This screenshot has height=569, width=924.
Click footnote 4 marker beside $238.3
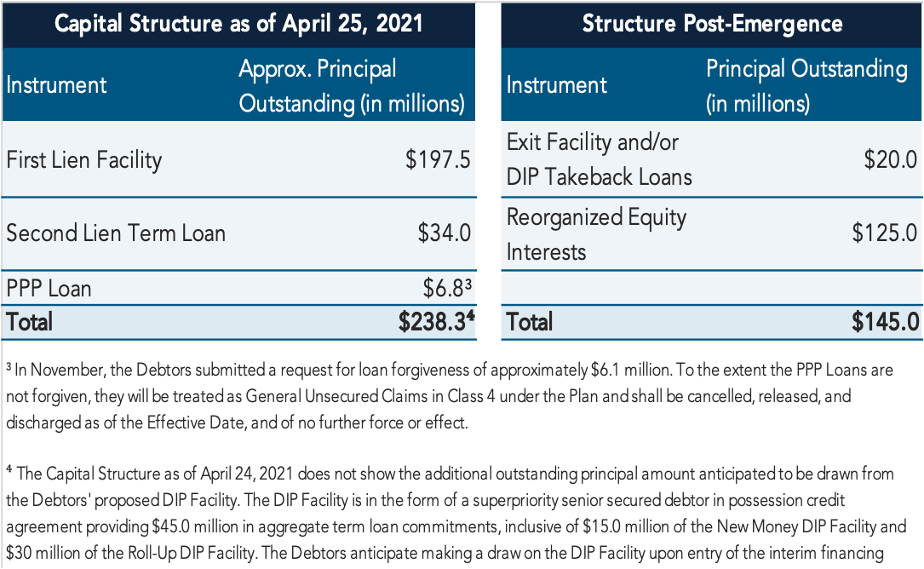click(471, 315)
